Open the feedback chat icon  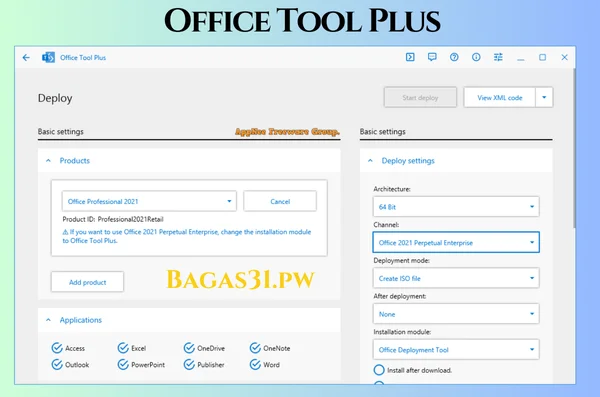tap(432, 57)
